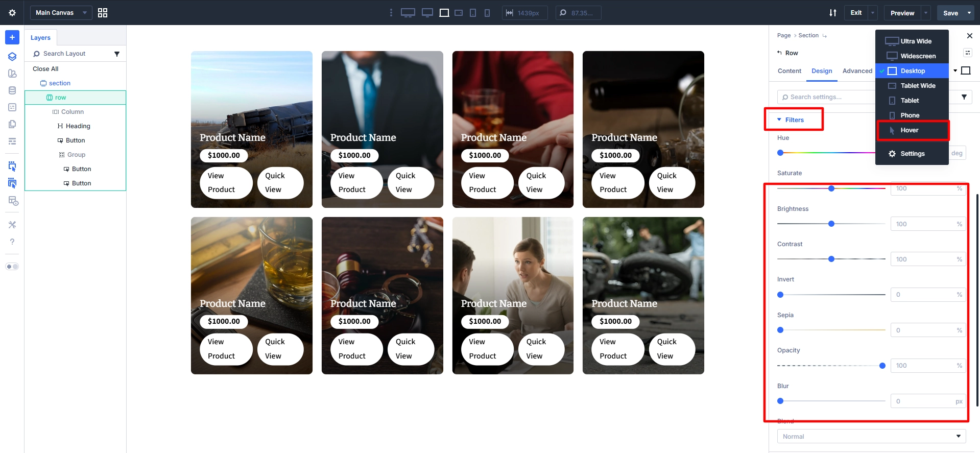Open the database icon in left sidebar
The image size is (980, 453).
12,90
